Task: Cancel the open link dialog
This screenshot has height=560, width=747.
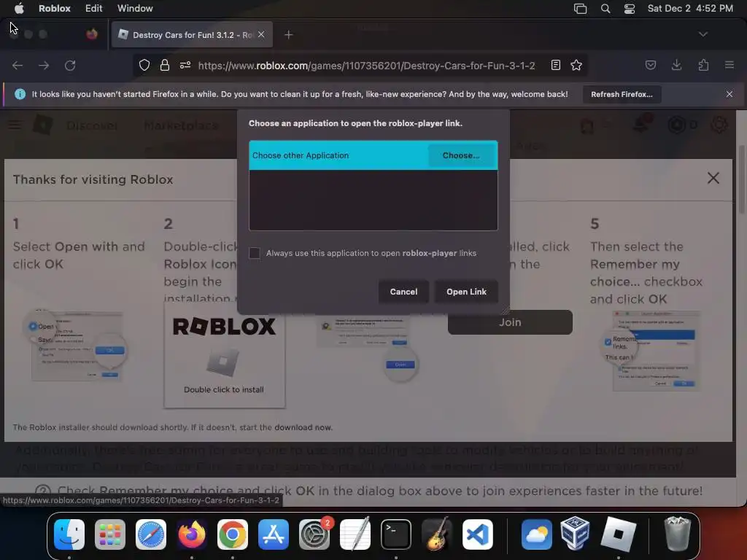Action: pyautogui.click(x=403, y=292)
